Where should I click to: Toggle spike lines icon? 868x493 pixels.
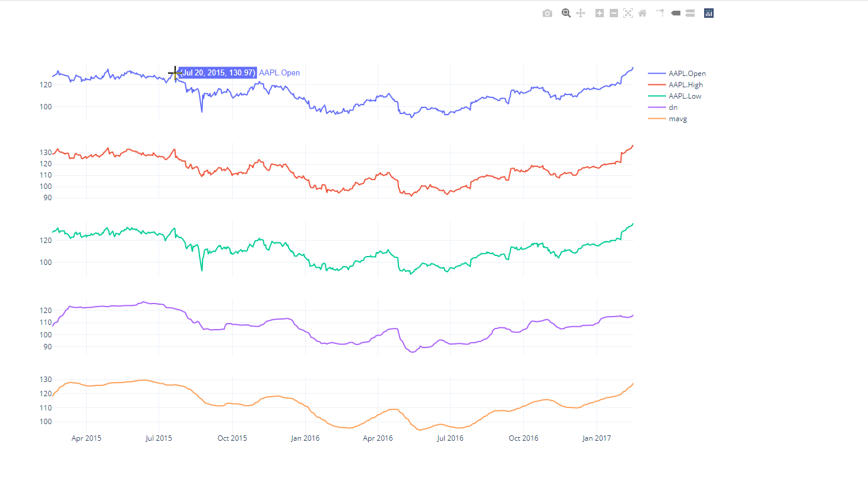point(660,13)
